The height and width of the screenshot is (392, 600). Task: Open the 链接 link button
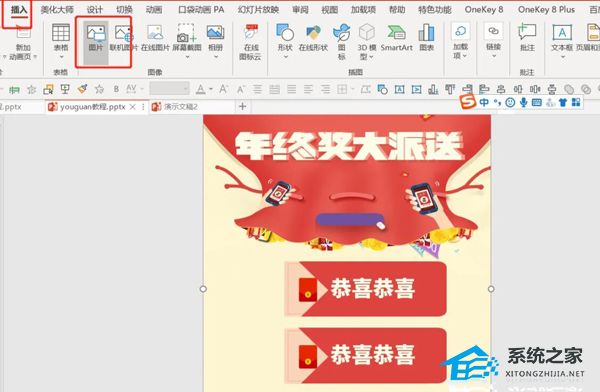point(494,40)
